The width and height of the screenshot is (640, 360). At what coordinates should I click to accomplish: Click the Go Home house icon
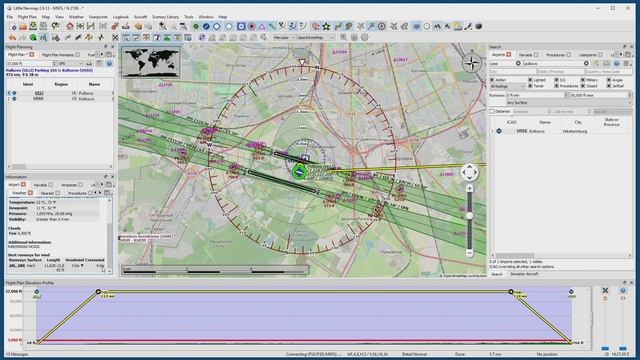point(70,27)
